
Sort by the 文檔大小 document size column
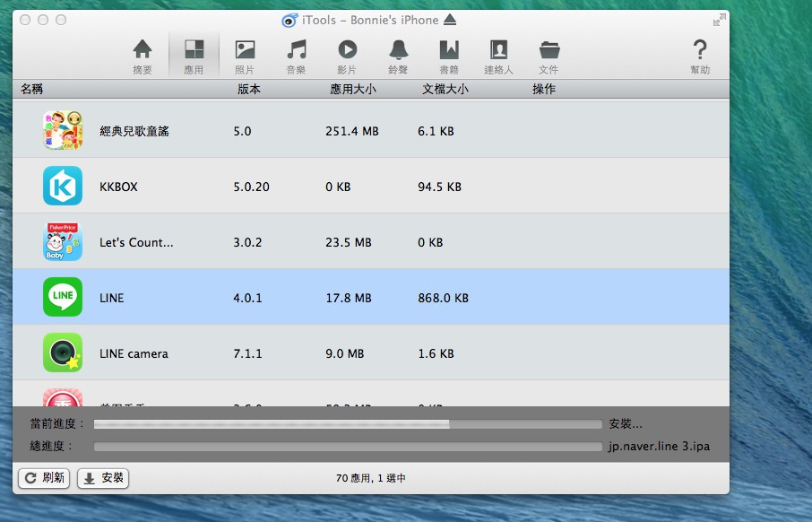[x=445, y=89]
